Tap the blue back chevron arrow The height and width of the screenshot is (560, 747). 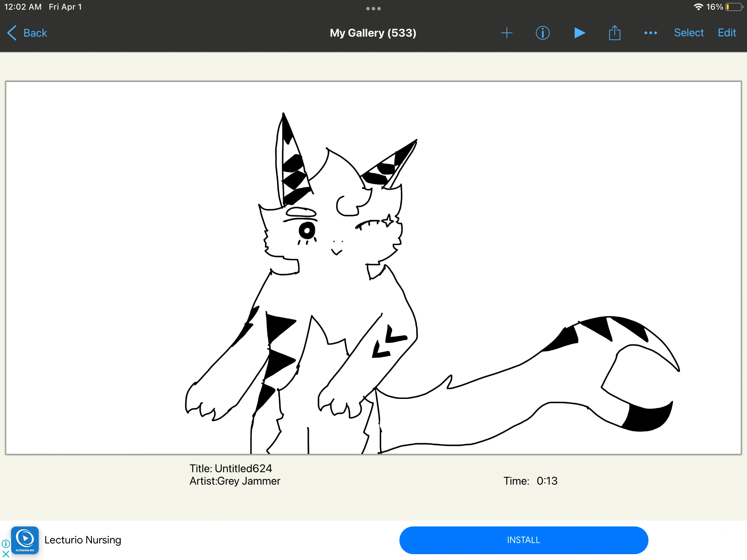pyautogui.click(x=12, y=33)
